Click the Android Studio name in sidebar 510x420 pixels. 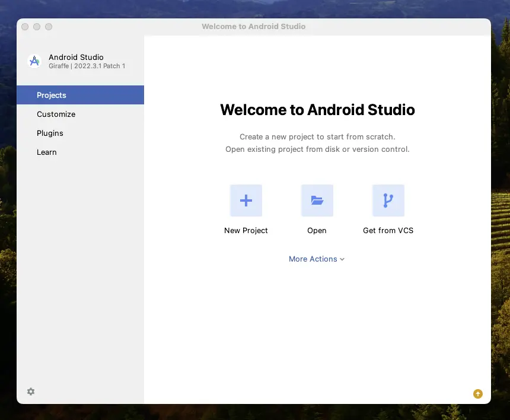click(x=76, y=58)
